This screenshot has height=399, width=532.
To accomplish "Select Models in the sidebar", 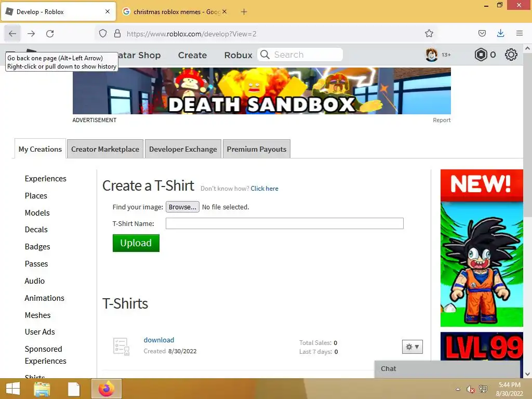I will coord(37,212).
